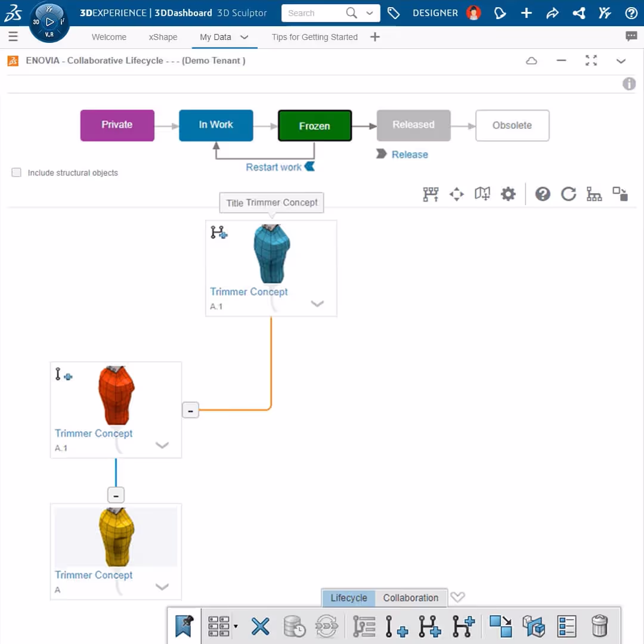This screenshot has width=644, height=644.
Task: Open the tags (6WTags) icon
Action: (394, 13)
